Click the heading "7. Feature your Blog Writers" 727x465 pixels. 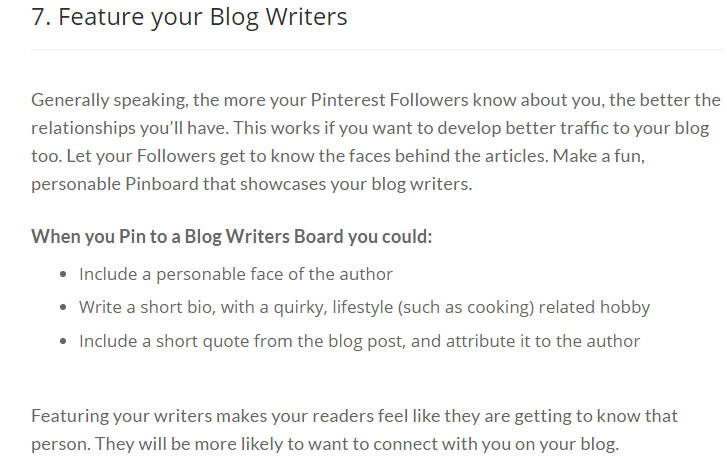(x=189, y=17)
